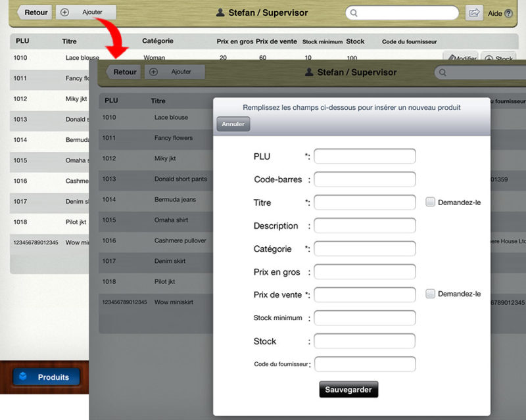This screenshot has width=526, height=420.
Task: Click the user silhouette icon in the front window header
Action: pyautogui.click(x=309, y=72)
